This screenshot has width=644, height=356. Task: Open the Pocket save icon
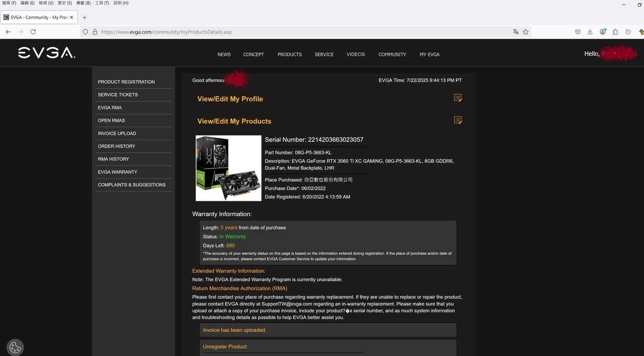pos(578,32)
